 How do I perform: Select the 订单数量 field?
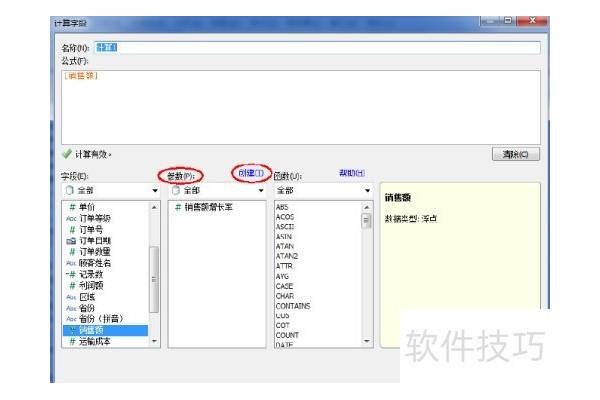tap(106, 251)
